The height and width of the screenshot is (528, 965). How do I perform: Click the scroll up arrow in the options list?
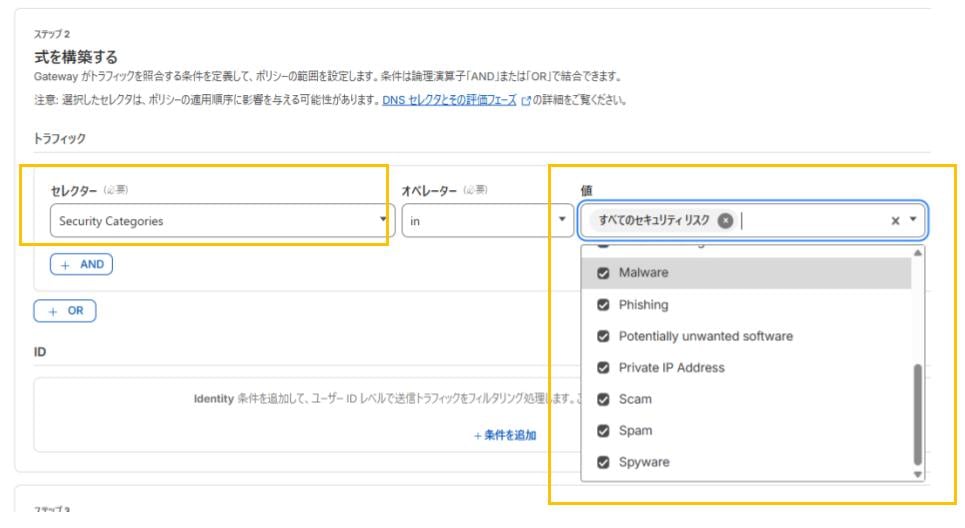pos(918,253)
